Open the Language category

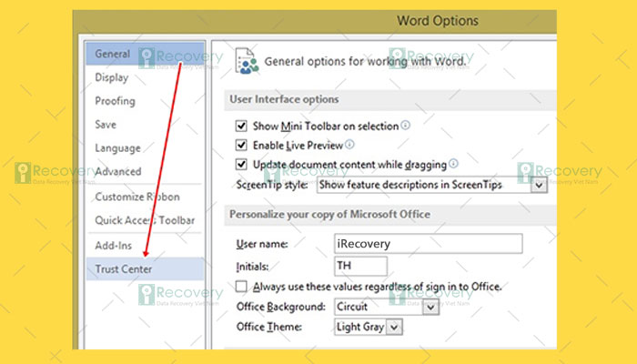coord(145,147)
